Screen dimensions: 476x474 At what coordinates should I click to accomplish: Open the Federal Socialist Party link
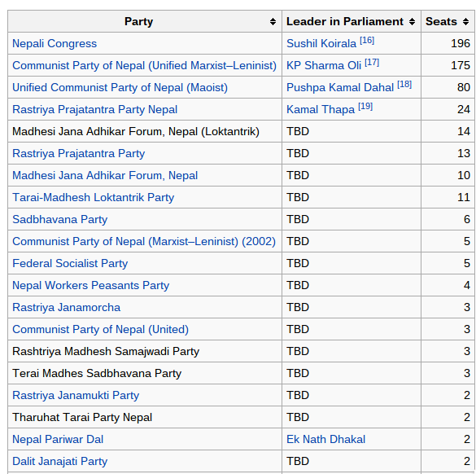[x=70, y=263]
